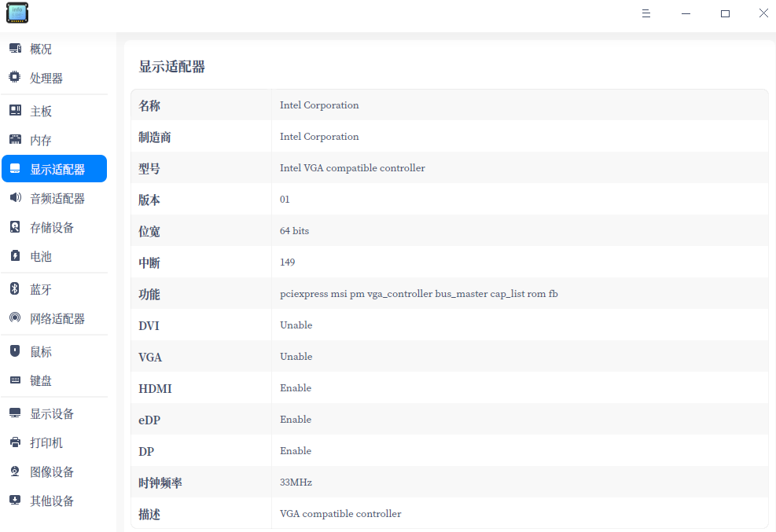Click the 键盘 keyboard icon
Screen dimensions: 776x532
16,380
